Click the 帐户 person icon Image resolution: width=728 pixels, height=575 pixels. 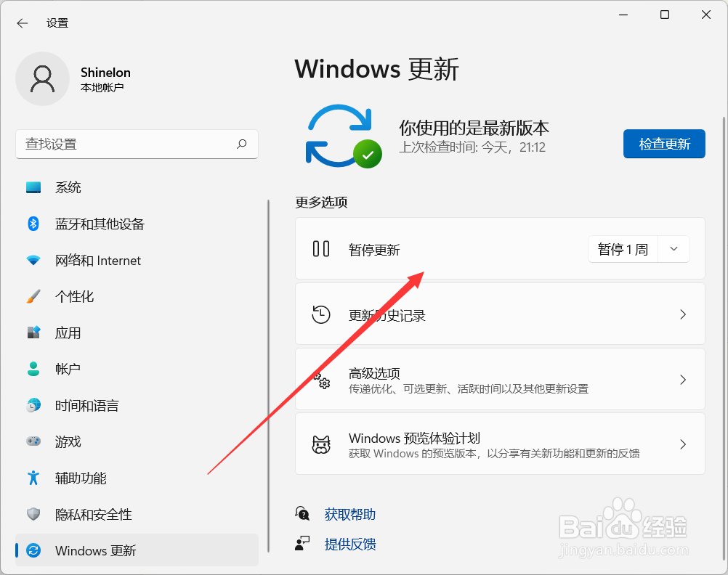[33, 369]
